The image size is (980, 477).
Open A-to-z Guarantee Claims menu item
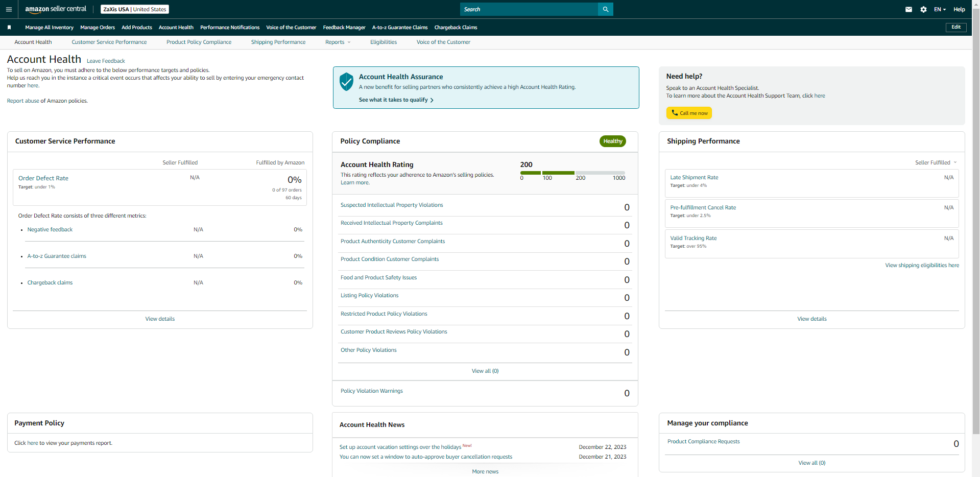(x=400, y=28)
